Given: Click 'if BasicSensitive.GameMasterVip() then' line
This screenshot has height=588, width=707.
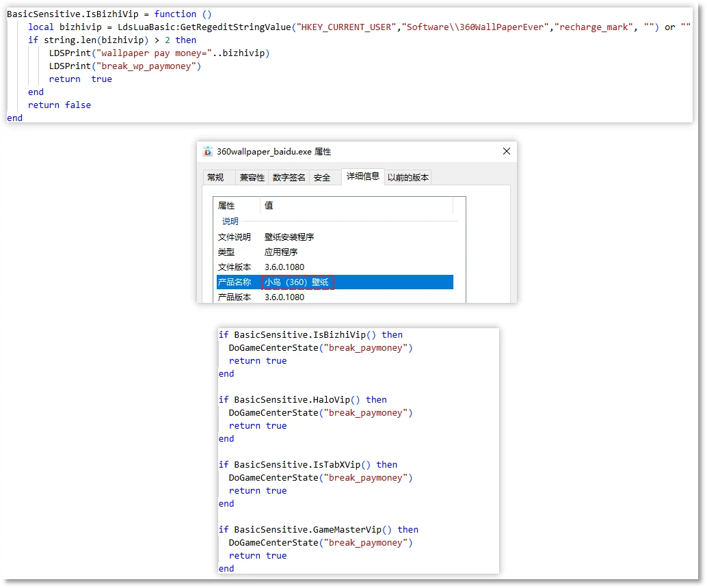Looking at the screenshot, I should (x=319, y=529).
